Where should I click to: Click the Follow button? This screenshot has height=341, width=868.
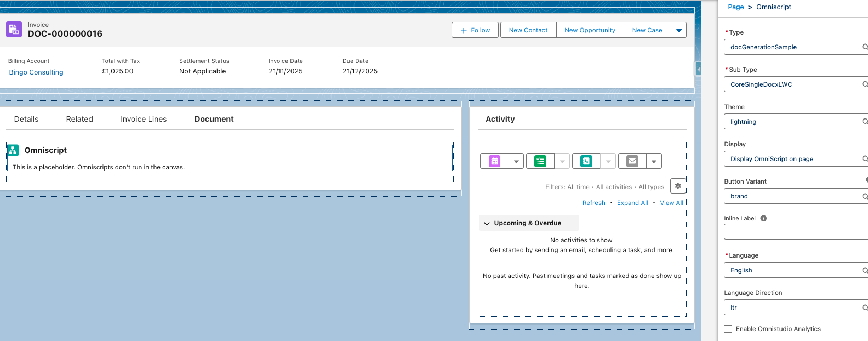475,30
